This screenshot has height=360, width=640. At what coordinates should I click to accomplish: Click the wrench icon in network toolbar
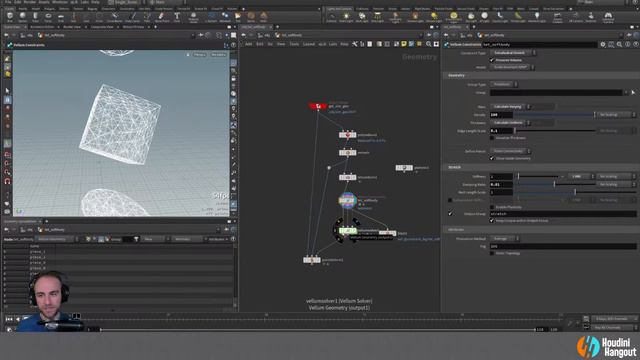tap(354, 44)
